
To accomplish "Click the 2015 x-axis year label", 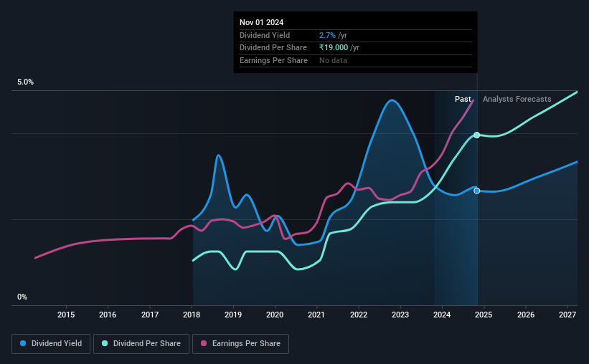I will (66, 315).
